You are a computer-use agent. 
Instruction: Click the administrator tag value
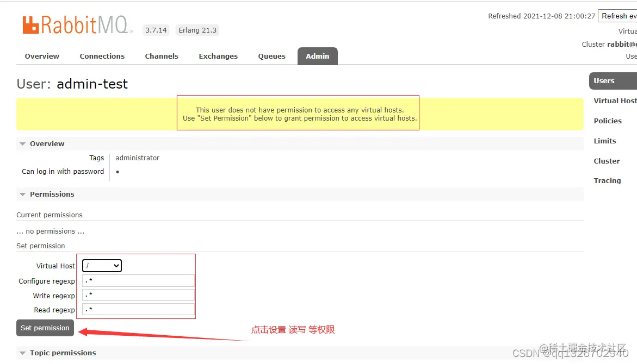(x=137, y=158)
